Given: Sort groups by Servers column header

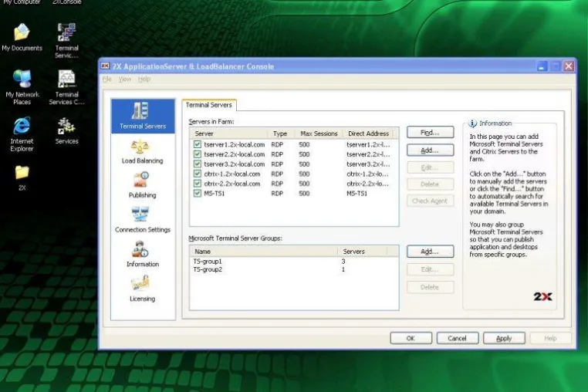Looking at the screenshot, I should [362, 252].
